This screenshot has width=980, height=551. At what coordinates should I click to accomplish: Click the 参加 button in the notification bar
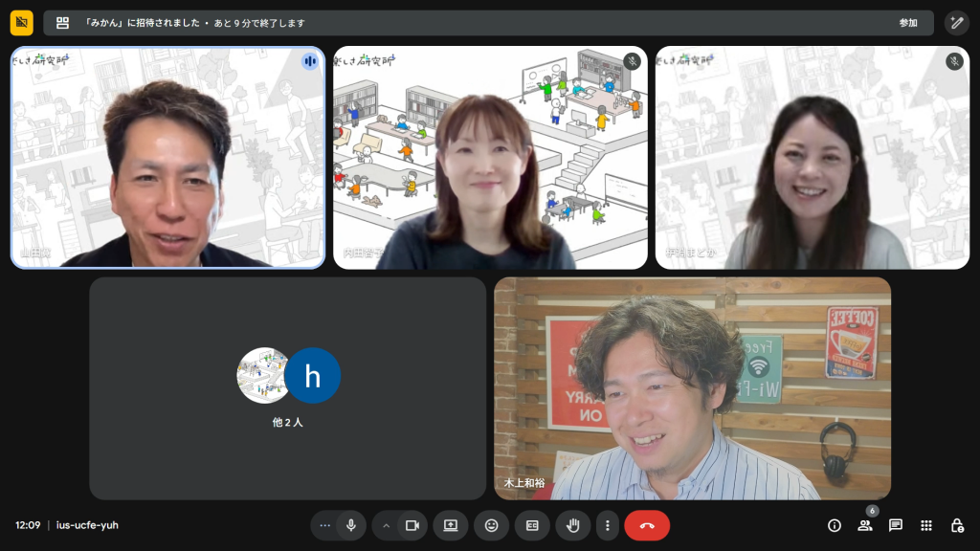coord(907,23)
